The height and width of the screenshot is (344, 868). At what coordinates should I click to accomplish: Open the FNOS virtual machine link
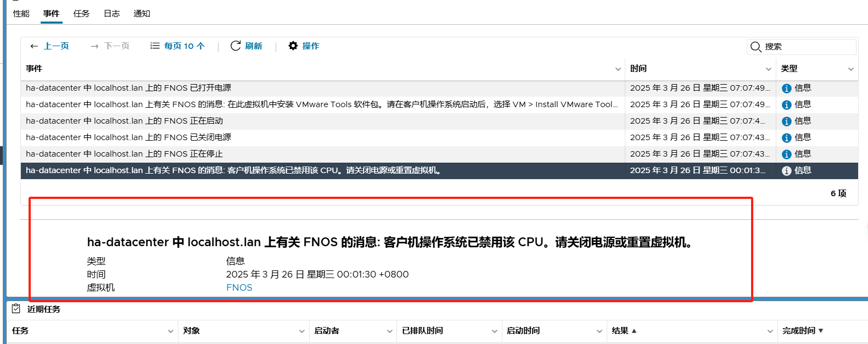(x=239, y=287)
